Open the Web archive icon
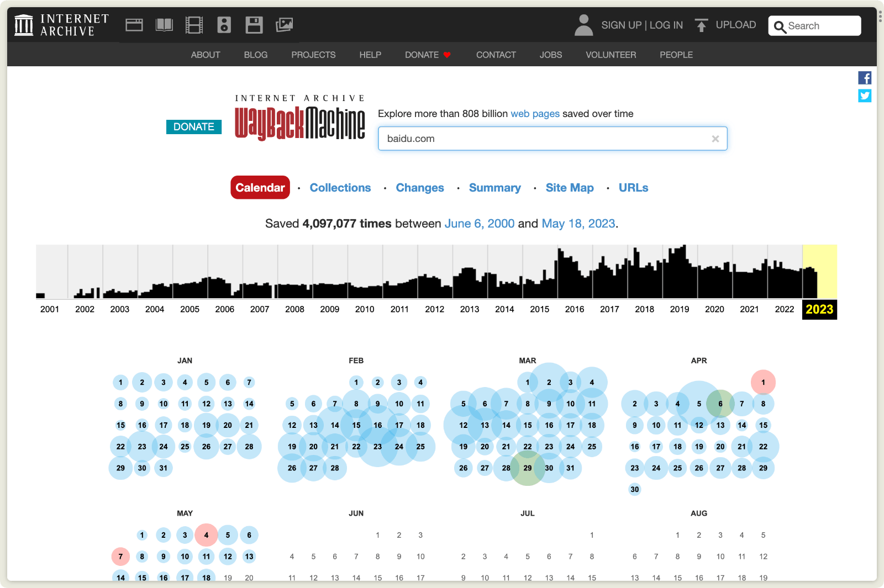Viewport: 884px width, 588px height. click(x=134, y=25)
